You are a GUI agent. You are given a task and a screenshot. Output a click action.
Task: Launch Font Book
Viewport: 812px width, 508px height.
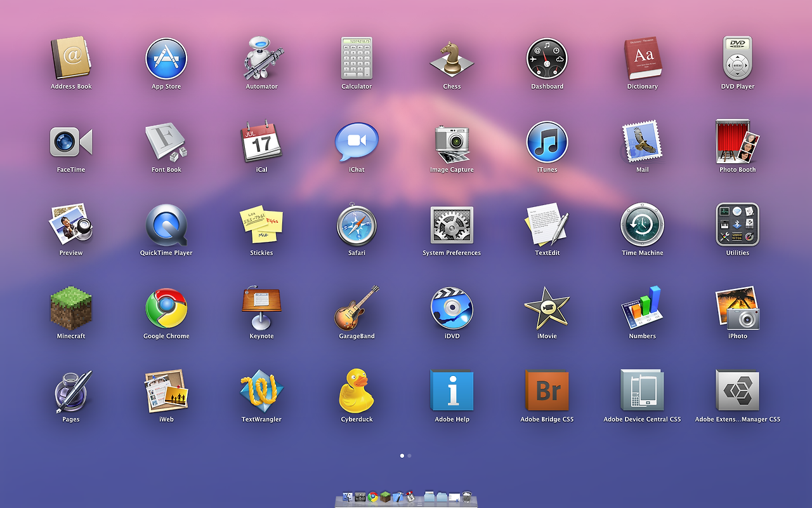click(x=166, y=142)
